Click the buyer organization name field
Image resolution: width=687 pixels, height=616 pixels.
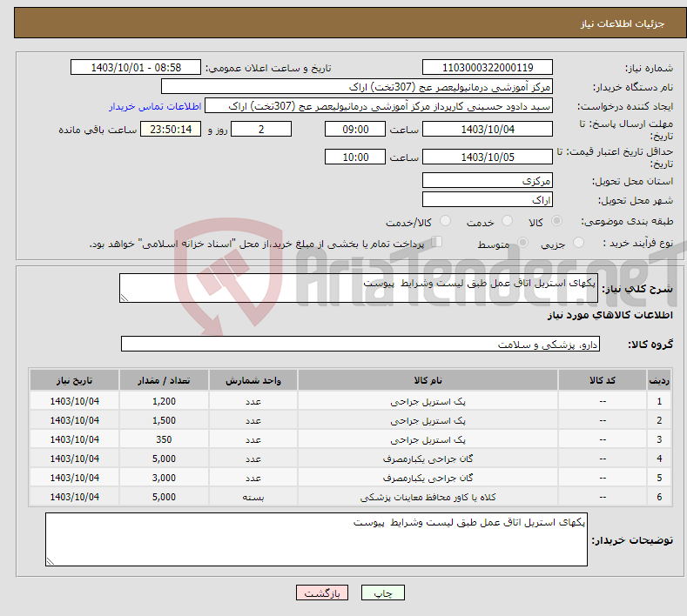point(357,87)
